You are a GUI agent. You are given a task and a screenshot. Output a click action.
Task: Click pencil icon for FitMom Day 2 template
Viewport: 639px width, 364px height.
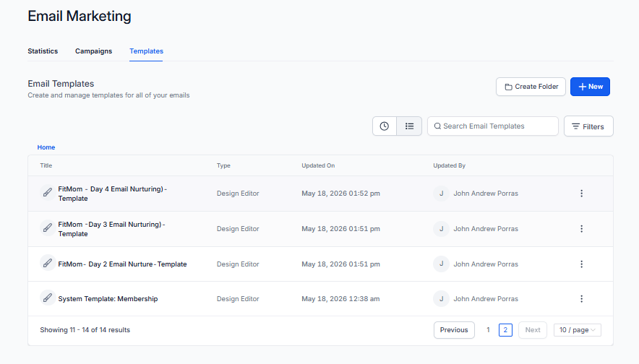[x=48, y=263]
